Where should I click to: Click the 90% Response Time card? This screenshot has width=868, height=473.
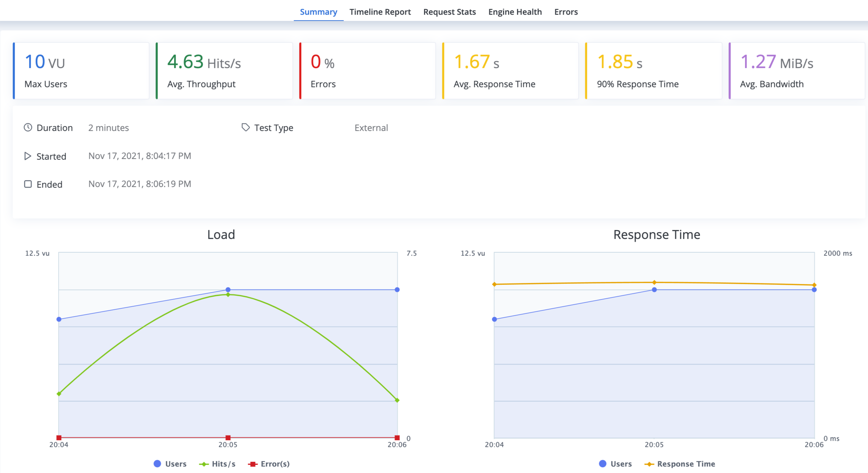coord(653,71)
